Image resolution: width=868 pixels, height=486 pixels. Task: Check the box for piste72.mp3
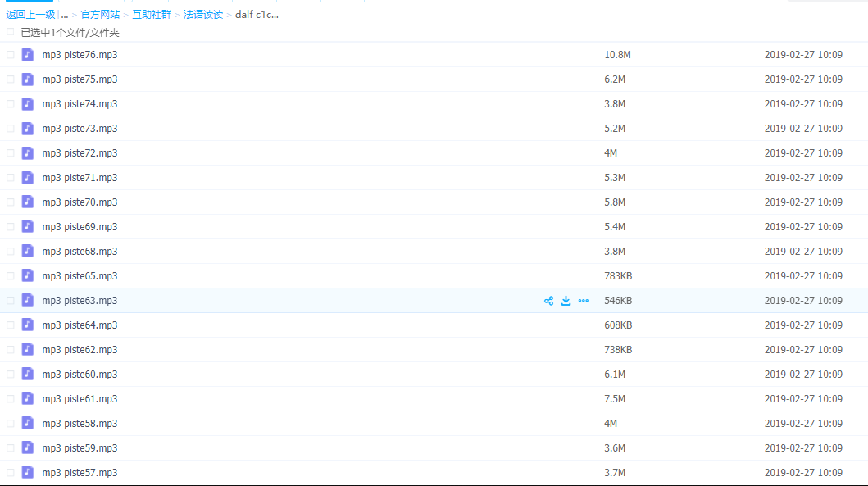(x=10, y=152)
